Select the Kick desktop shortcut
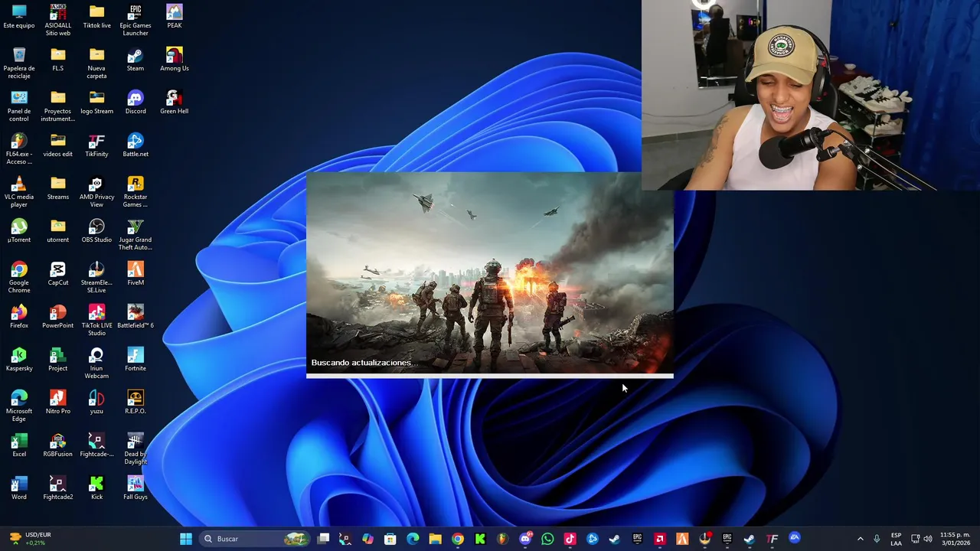 coord(96,488)
